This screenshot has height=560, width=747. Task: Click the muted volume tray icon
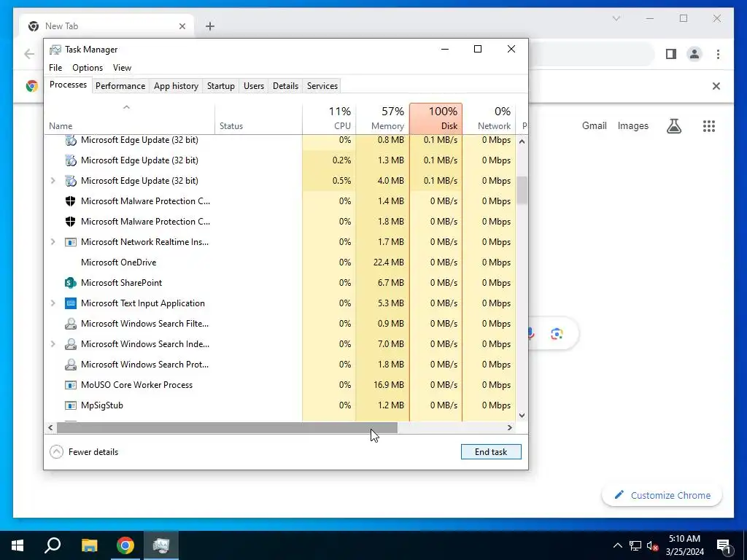click(653, 545)
